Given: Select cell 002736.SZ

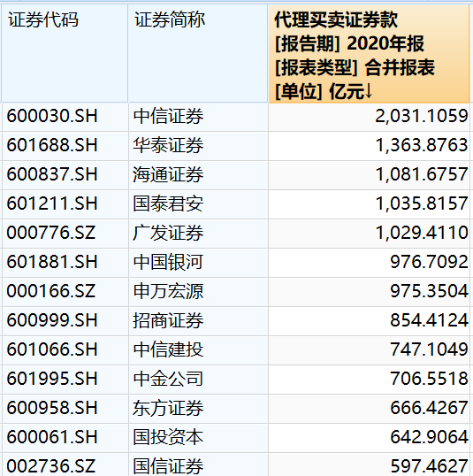Looking at the screenshot, I should pyautogui.click(x=65, y=464).
